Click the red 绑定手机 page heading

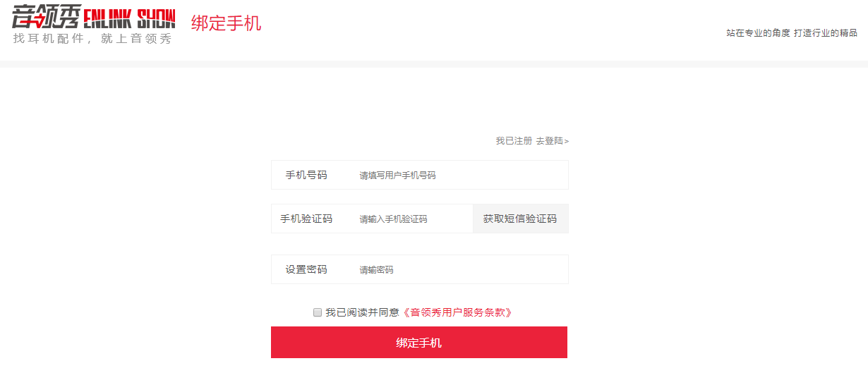tap(226, 23)
